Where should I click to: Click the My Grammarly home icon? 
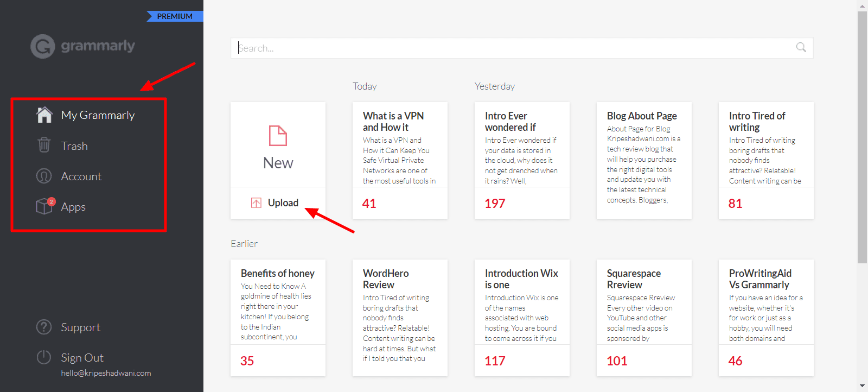click(x=44, y=115)
